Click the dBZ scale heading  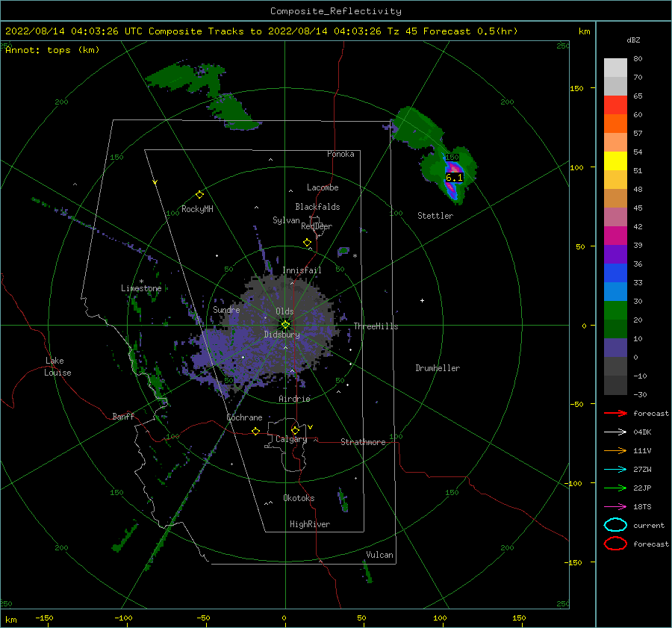633,40
